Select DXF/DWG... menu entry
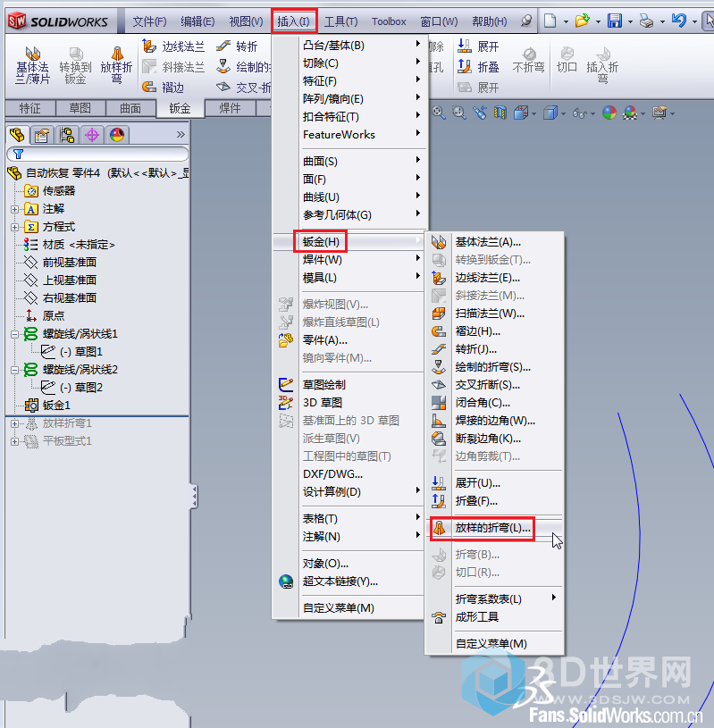714x728 pixels. [349, 474]
